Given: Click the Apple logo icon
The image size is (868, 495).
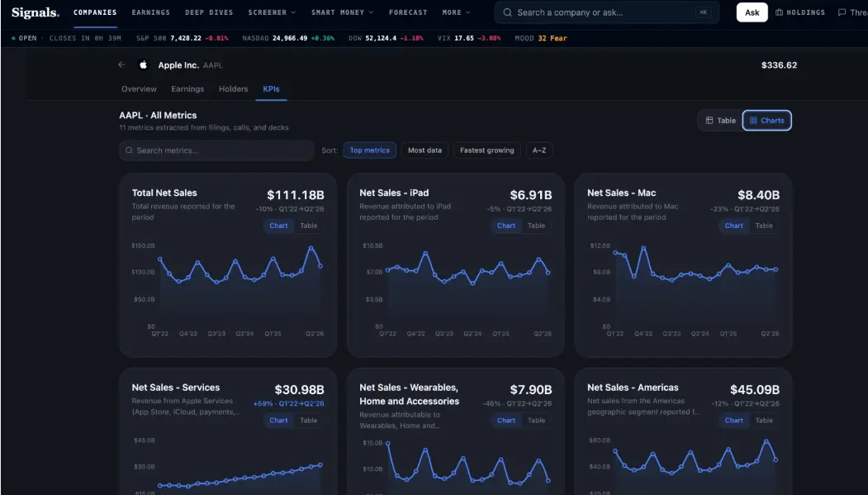Looking at the screenshot, I should (x=144, y=64).
